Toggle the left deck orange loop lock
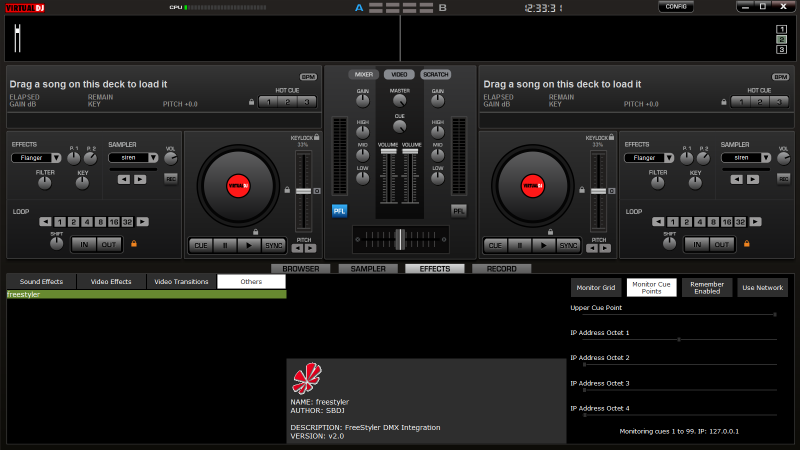Screen dimensions: 800x450 (134, 244)
